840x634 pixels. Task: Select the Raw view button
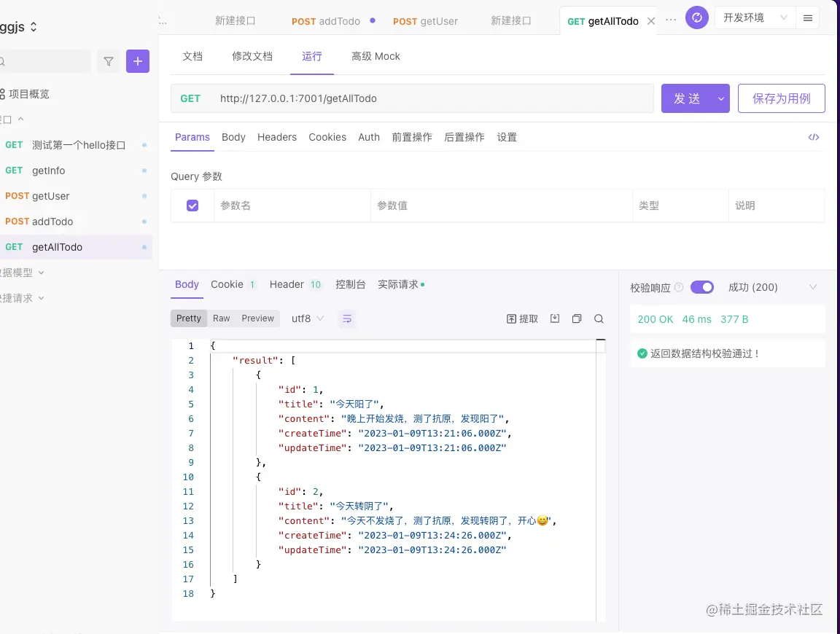(x=221, y=318)
